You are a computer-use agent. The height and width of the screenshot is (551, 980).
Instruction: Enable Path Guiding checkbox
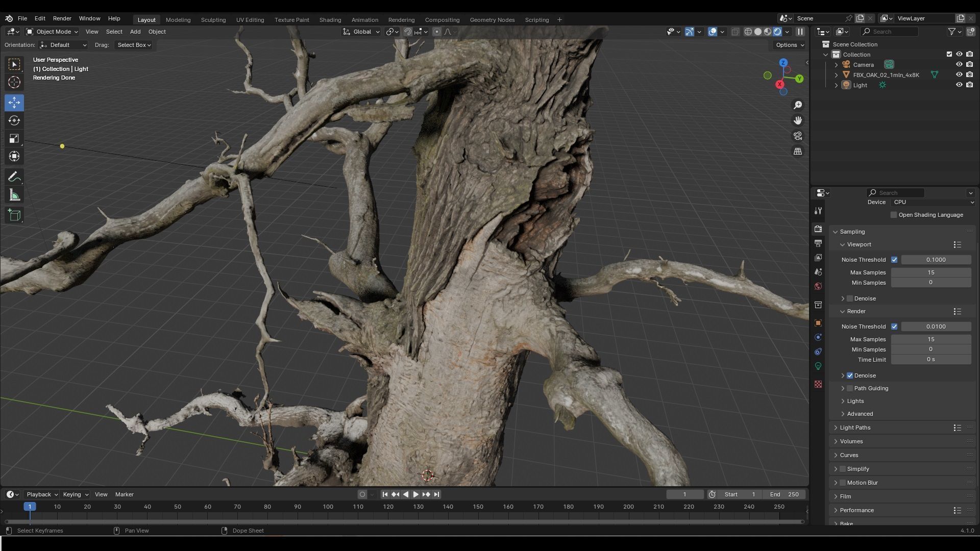pyautogui.click(x=850, y=388)
